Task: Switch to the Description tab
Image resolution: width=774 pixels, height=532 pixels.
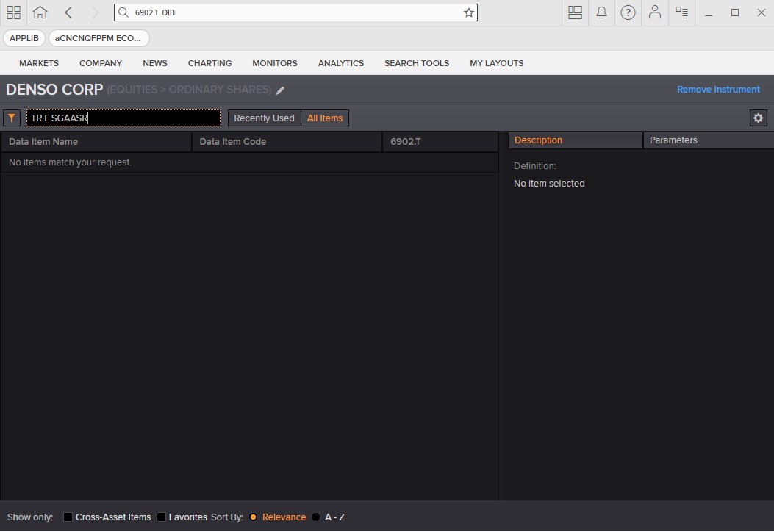Action: [x=575, y=140]
